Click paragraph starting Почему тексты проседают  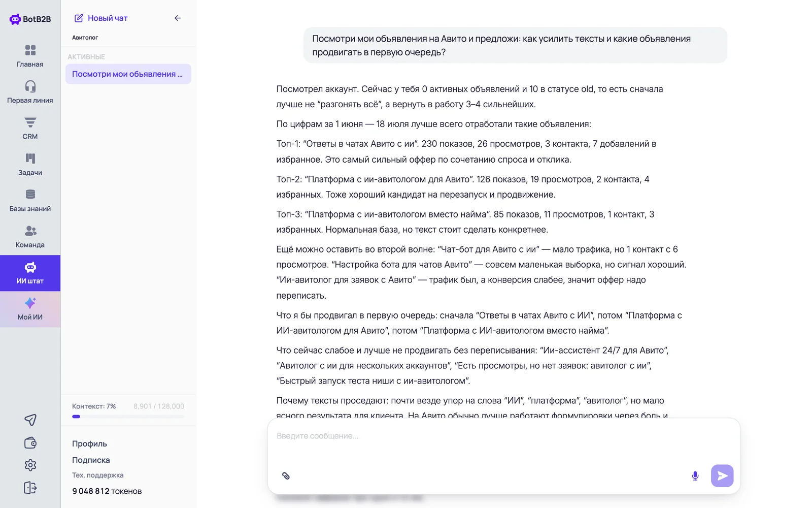472,408
